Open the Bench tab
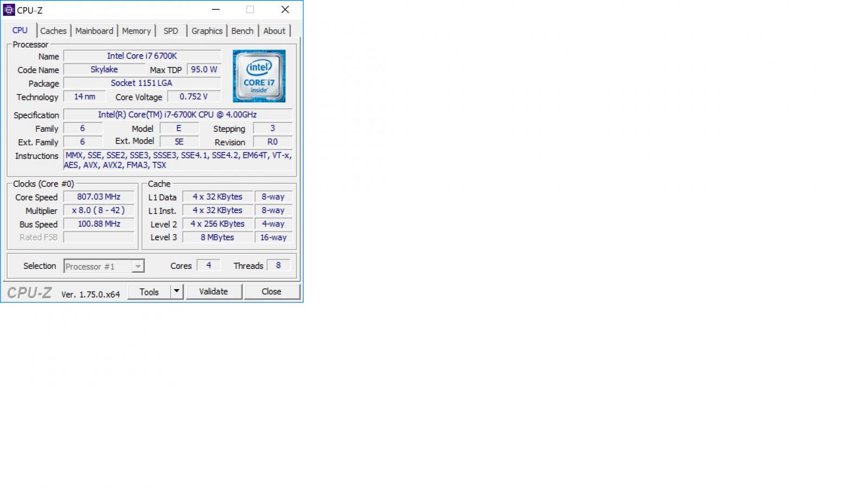 click(242, 31)
